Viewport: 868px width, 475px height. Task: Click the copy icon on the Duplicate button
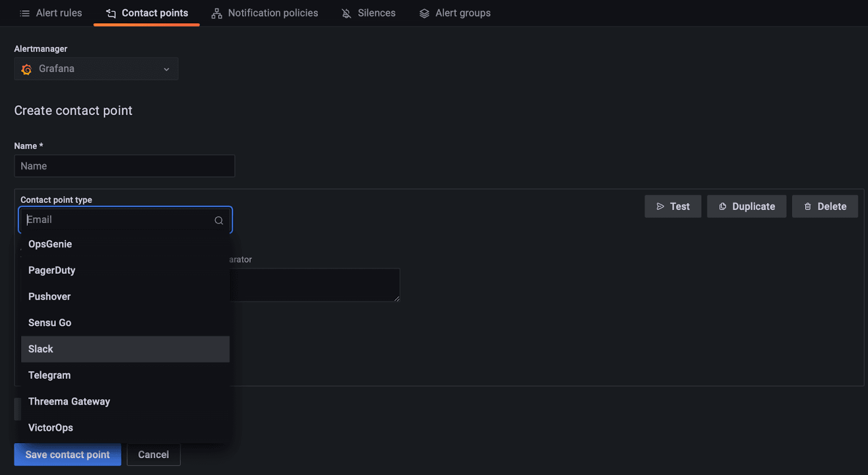click(x=723, y=206)
